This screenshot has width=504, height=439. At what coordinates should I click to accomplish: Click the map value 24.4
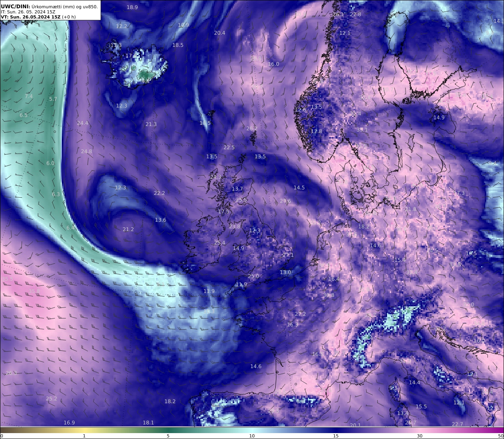83,123
